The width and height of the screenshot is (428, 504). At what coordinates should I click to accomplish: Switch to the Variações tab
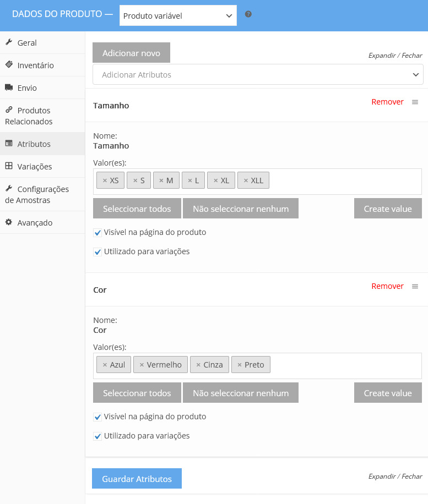click(34, 167)
